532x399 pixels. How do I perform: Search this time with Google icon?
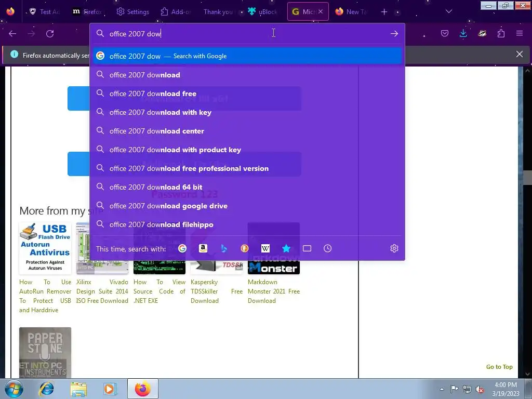pos(182,248)
